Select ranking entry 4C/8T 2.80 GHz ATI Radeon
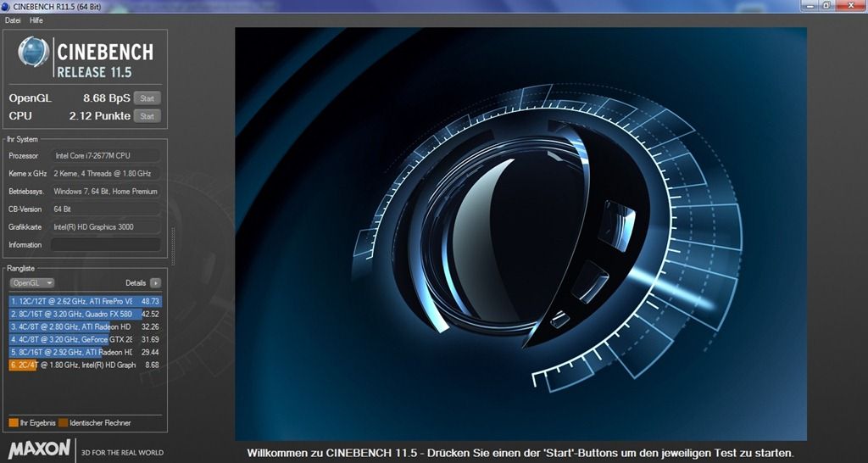Image resolution: width=868 pixels, height=463 pixels. (86, 326)
